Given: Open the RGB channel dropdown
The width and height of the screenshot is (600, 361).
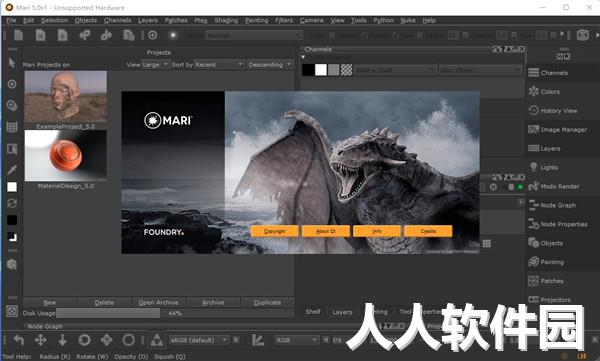Looking at the screenshot, I should (x=297, y=340).
